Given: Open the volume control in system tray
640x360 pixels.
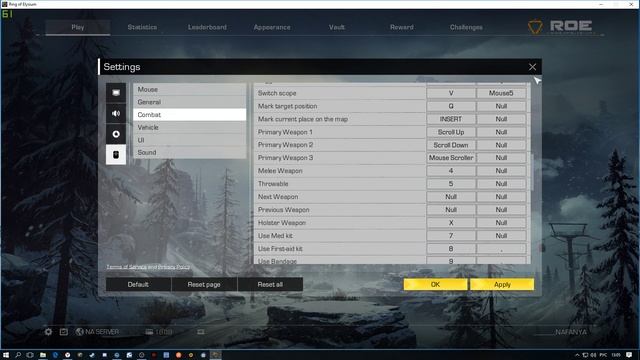Looking at the screenshot, I should (593, 355).
